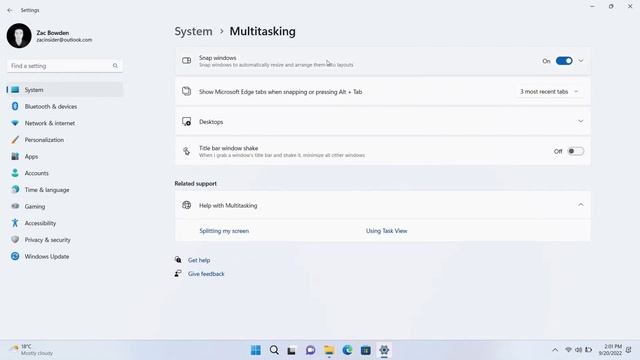Viewport: 640px width, 360px height.
Task: Open the Accounts settings section
Action: (x=64, y=173)
